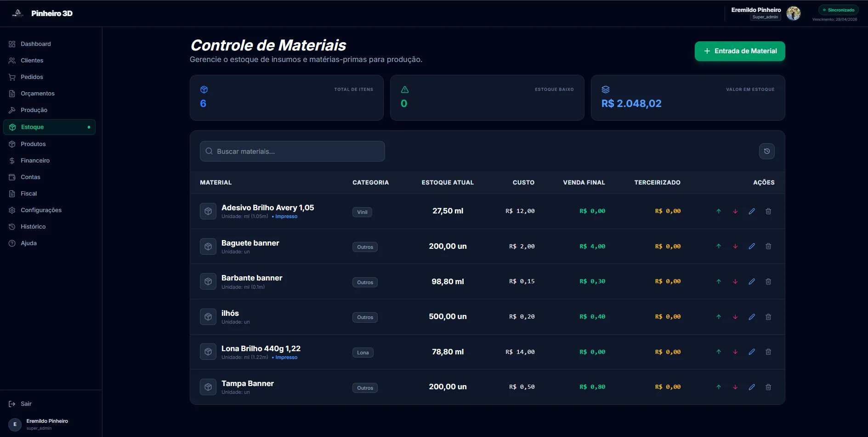The width and height of the screenshot is (868, 437).
Task: Click pencil edit icon for Lona Brilho 440g
Action: (752, 352)
